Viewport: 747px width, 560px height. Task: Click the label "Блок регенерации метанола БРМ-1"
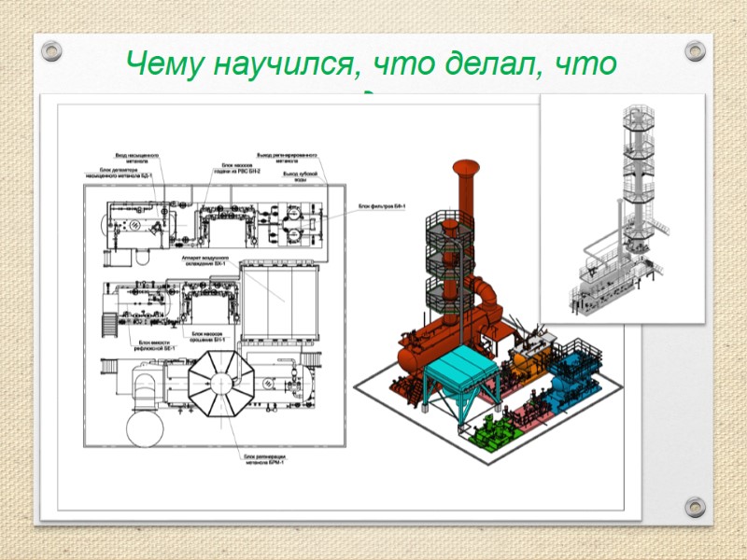point(265,459)
